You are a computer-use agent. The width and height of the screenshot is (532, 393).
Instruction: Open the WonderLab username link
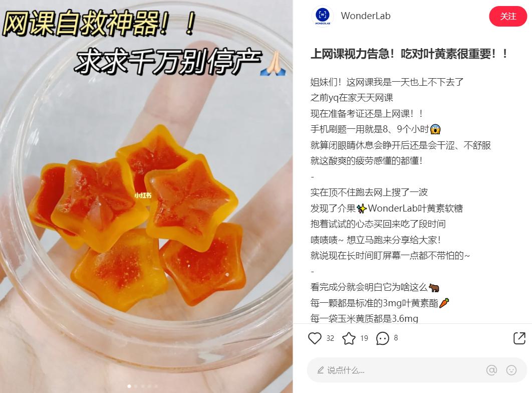(x=365, y=16)
